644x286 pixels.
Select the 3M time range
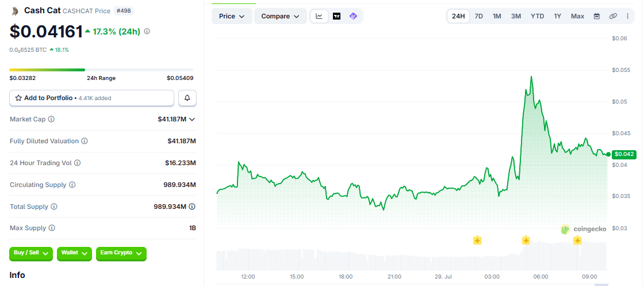click(516, 17)
